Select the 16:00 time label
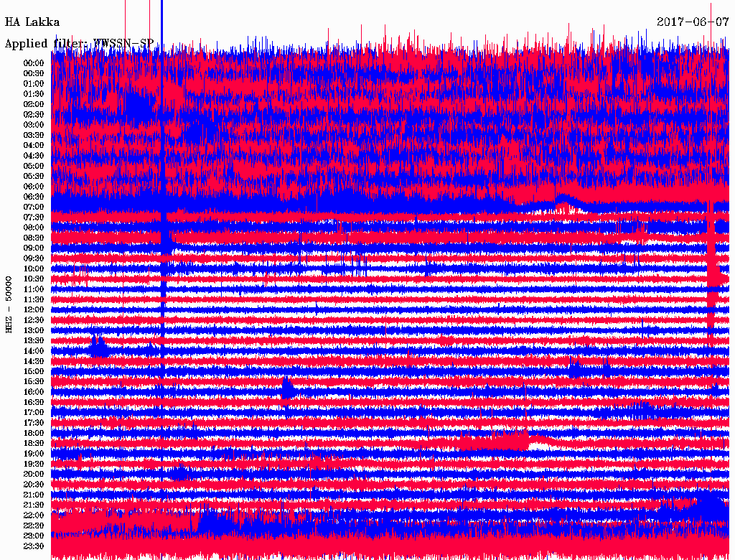Image resolution: width=735 pixels, height=560 pixels. coord(34,392)
